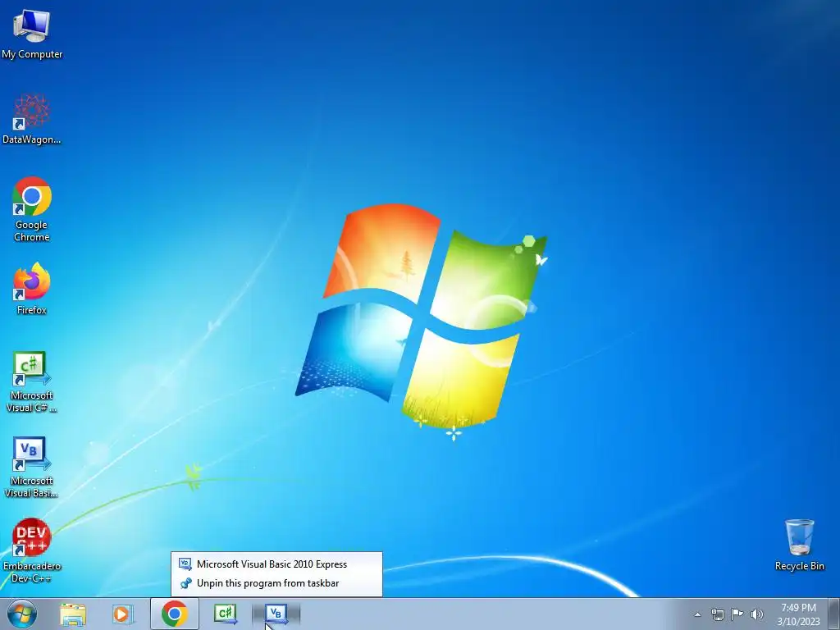840x630 pixels.
Task: Open the Windows Start menu orb
Action: click(22, 614)
